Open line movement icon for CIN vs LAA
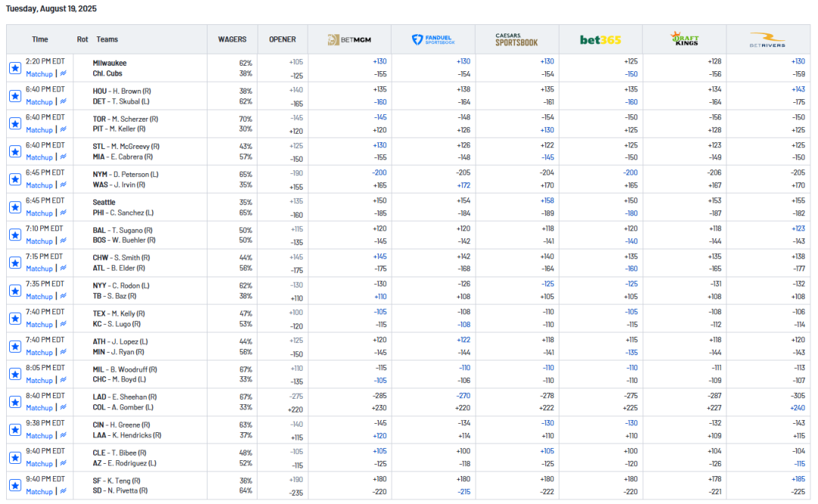 click(x=63, y=435)
